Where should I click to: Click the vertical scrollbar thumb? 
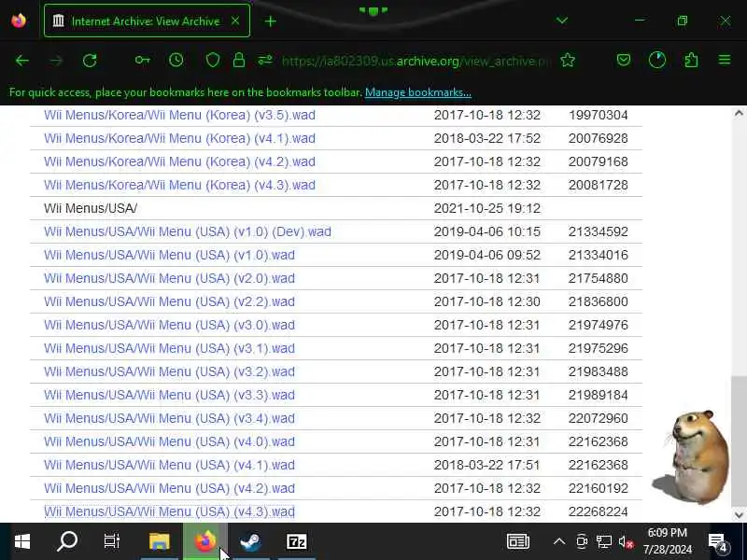point(739,441)
